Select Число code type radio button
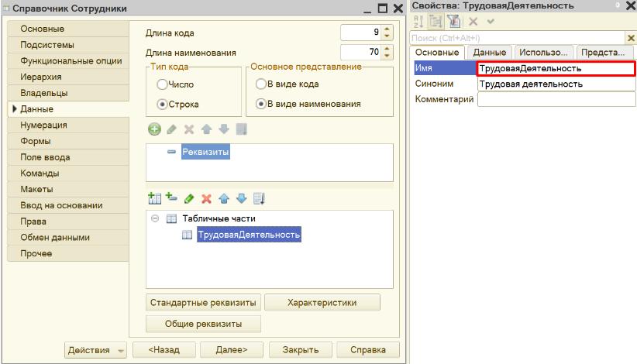Image resolution: width=637 pixels, height=364 pixels. 162,84
